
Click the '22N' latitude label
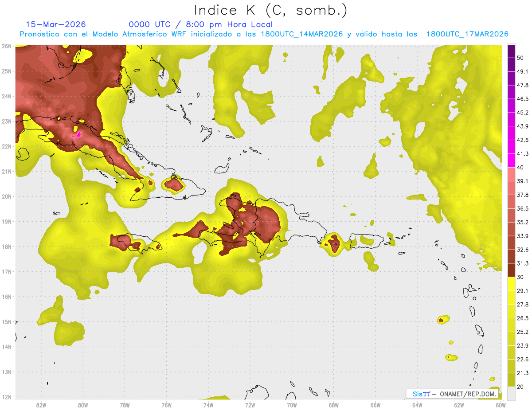(x=7, y=146)
